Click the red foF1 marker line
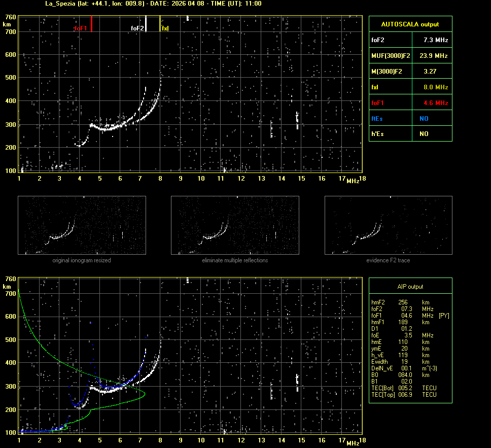The height and width of the screenshot is (448, 491). (x=91, y=24)
